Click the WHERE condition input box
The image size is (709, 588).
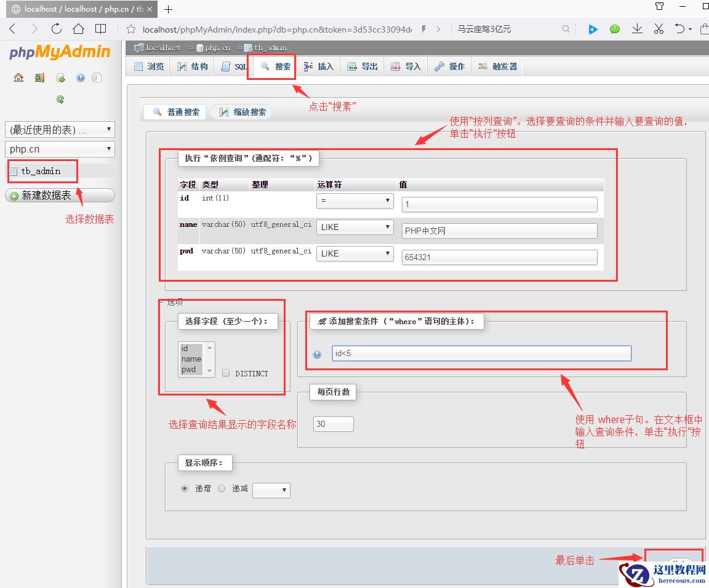pos(481,354)
